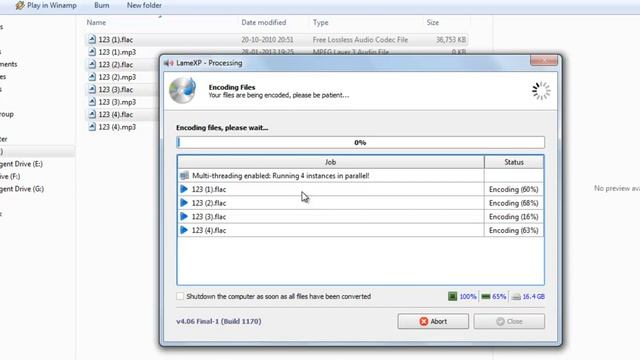Image resolution: width=640 pixels, height=360 pixels.
Task: Click the overall 0% progress bar
Action: click(x=360, y=142)
